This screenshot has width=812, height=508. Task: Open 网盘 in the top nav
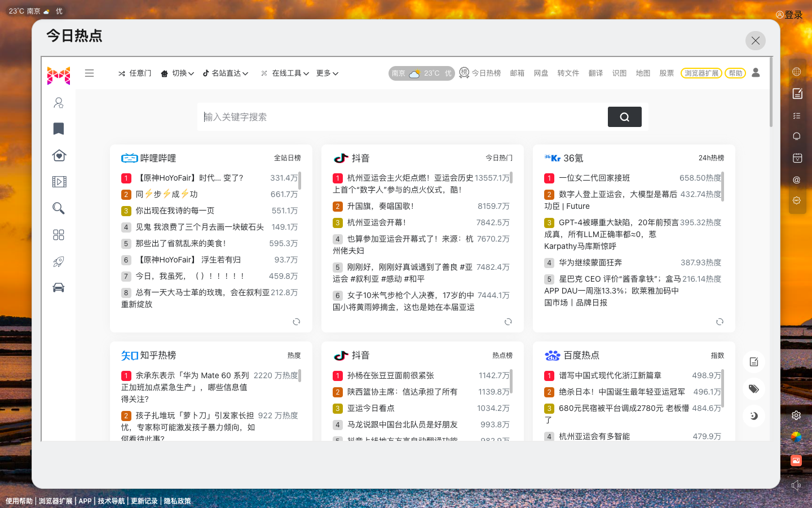pos(541,73)
